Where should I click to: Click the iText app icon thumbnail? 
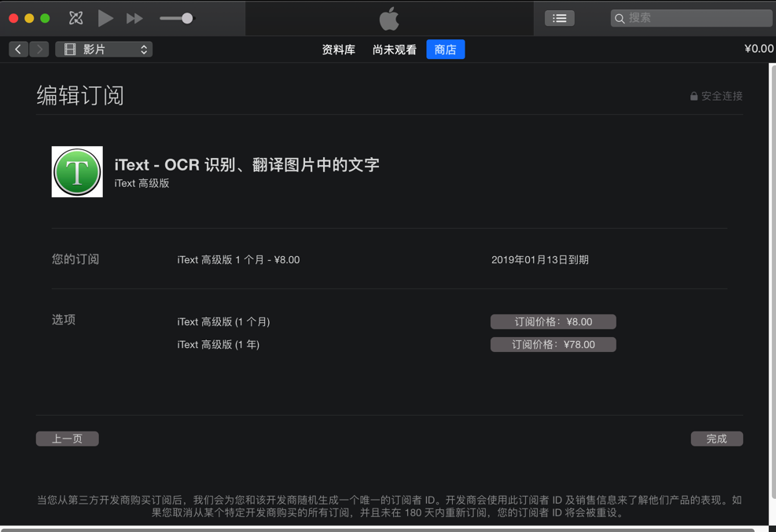tap(77, 171)
